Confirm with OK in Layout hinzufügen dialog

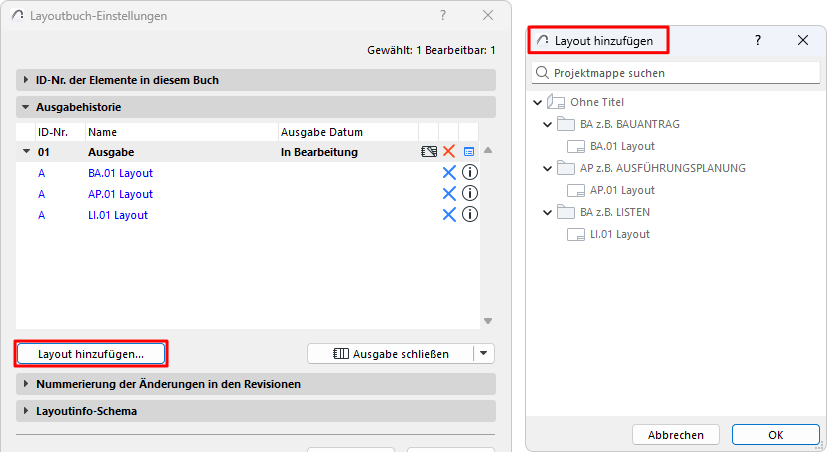(x=775, y=435)
